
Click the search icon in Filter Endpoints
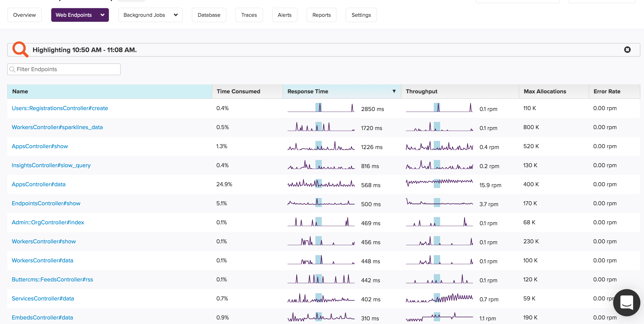pyautogui.click(x=12, y=69)
